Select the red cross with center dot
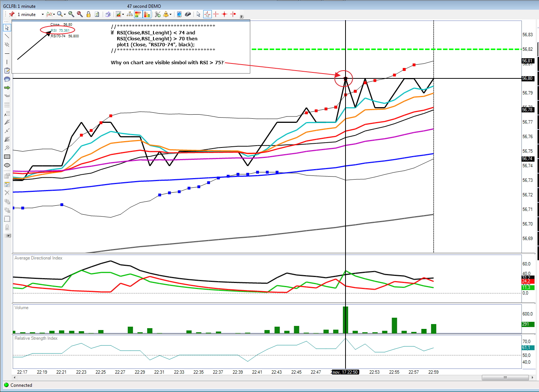Screen dimensions: 539x392 pyautogui.click(x=224, y=14)
